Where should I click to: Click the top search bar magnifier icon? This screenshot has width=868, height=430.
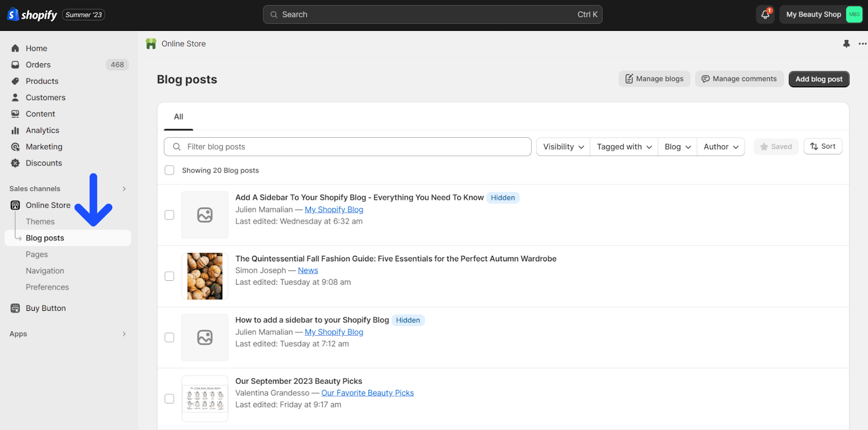pyautogui.click(x=274, y=15)
